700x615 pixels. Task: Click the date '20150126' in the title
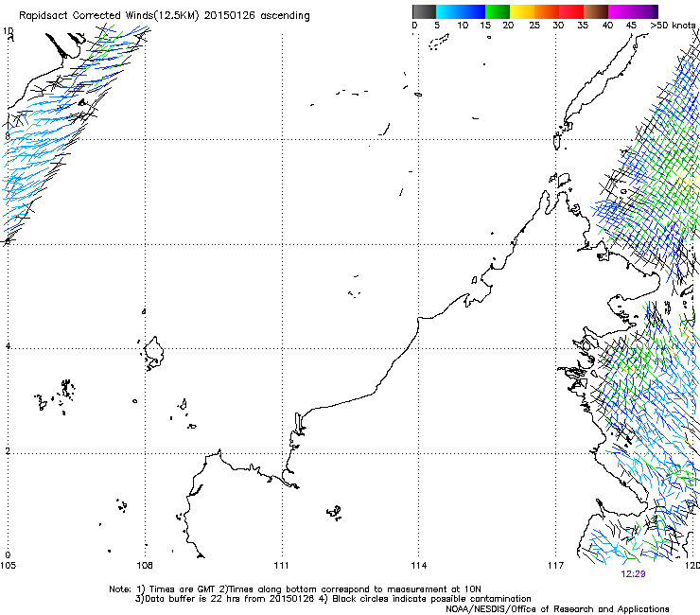(x=230, y=16)
